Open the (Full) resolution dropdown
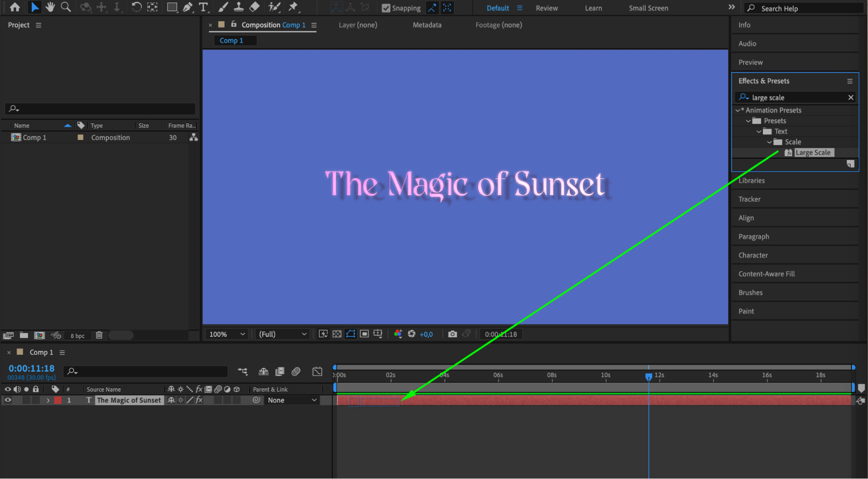Screen dimensions: 868x479 pyautogui.click(x=283, y=334)
